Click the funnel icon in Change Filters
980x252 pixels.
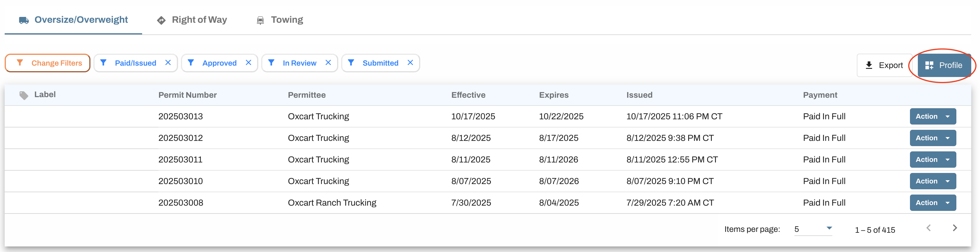20,63
